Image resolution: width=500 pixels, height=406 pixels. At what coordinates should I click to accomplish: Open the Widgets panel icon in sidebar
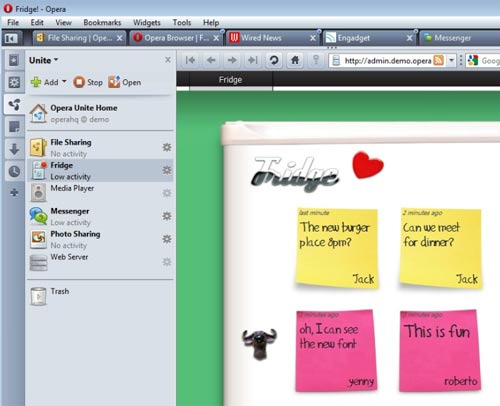(x=14, y=82)
